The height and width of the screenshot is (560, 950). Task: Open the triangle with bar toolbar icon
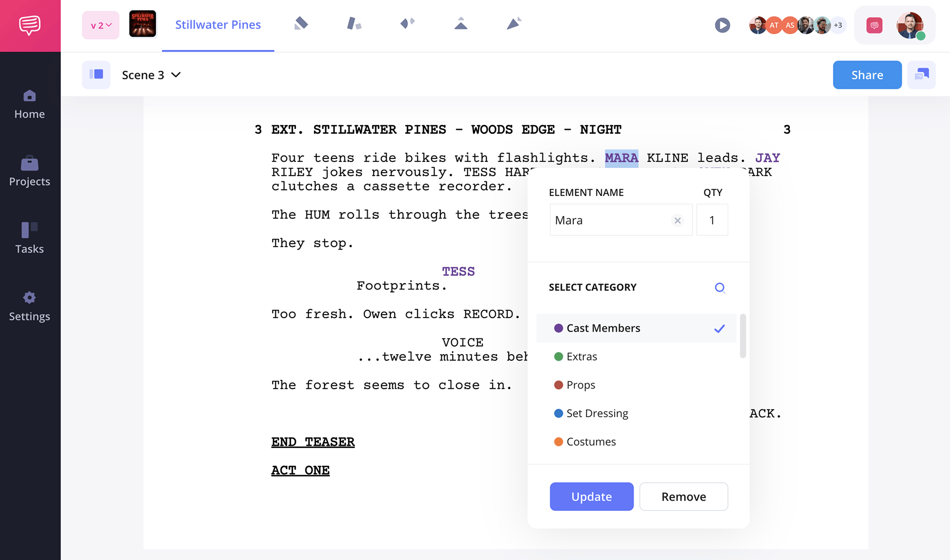point(461,23)
